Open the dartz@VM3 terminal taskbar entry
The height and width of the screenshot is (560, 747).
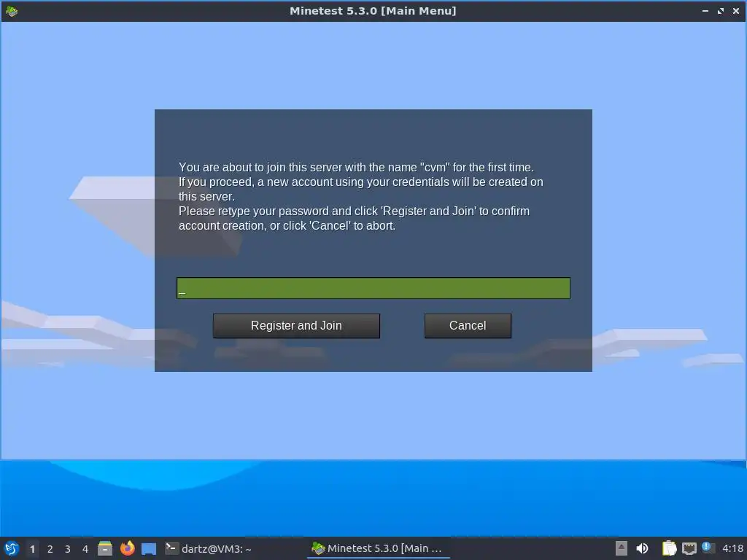tap(208, 548)
